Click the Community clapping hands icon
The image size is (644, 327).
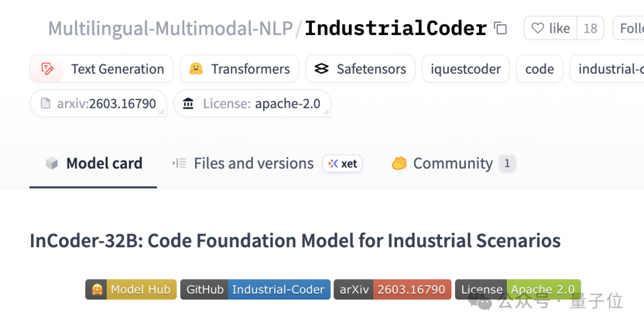[x=399, y=163]
